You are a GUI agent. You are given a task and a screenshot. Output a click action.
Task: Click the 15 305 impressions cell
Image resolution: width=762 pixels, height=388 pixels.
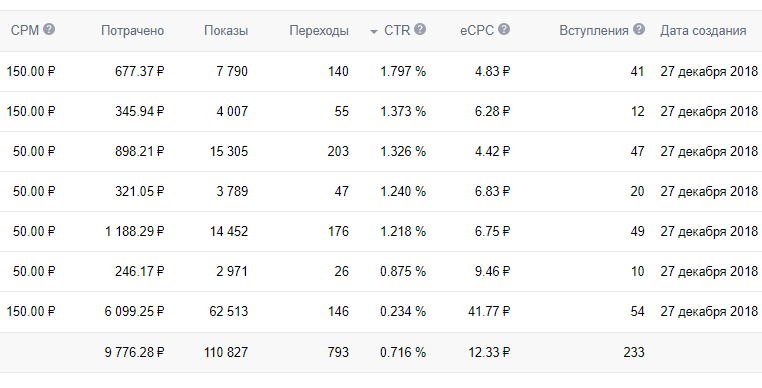pyautogui.click(x=229, y=151)
